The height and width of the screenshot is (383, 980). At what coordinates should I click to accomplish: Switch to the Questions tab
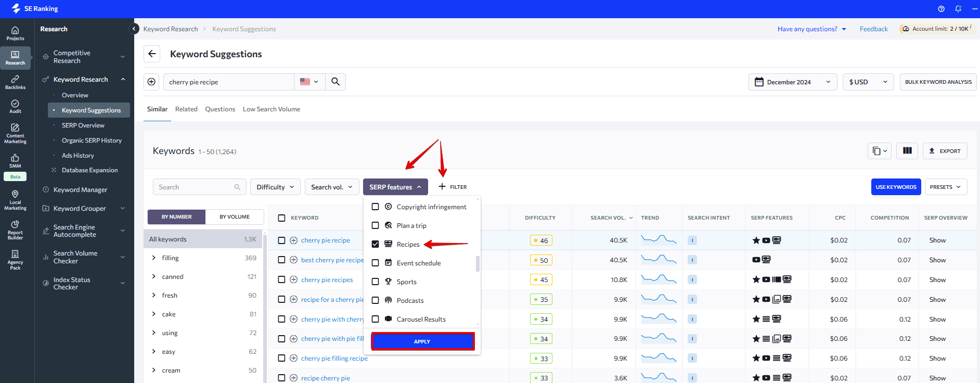coord(220,109)
